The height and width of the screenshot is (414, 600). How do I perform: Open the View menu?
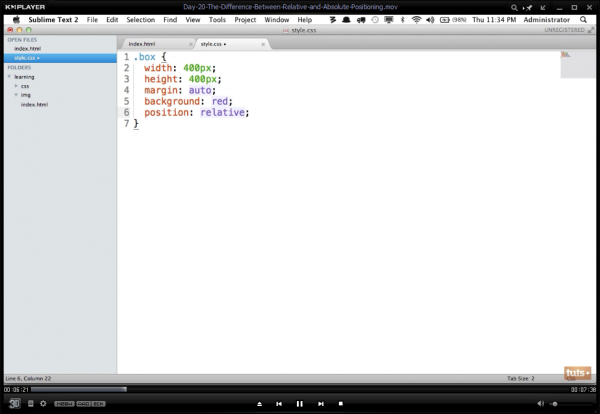point(193,20)
